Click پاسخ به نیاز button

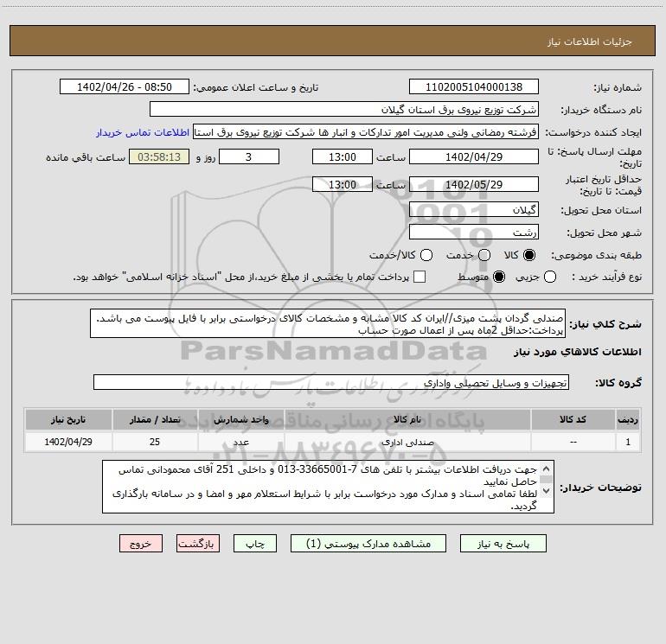click(503, 544)
